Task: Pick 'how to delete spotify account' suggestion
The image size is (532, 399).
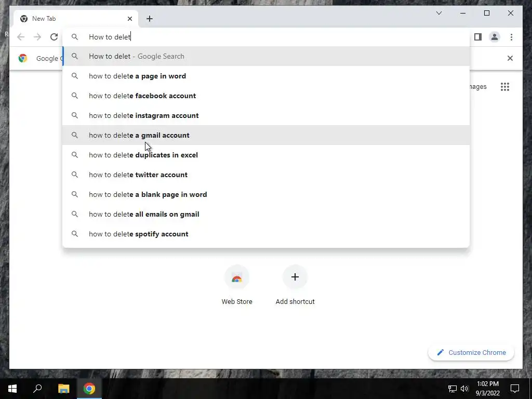Action: 266,234
